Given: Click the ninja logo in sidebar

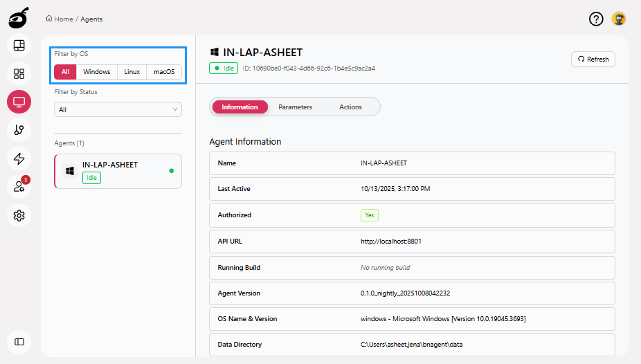Looking at the screenshot, I should pos(19,18).
